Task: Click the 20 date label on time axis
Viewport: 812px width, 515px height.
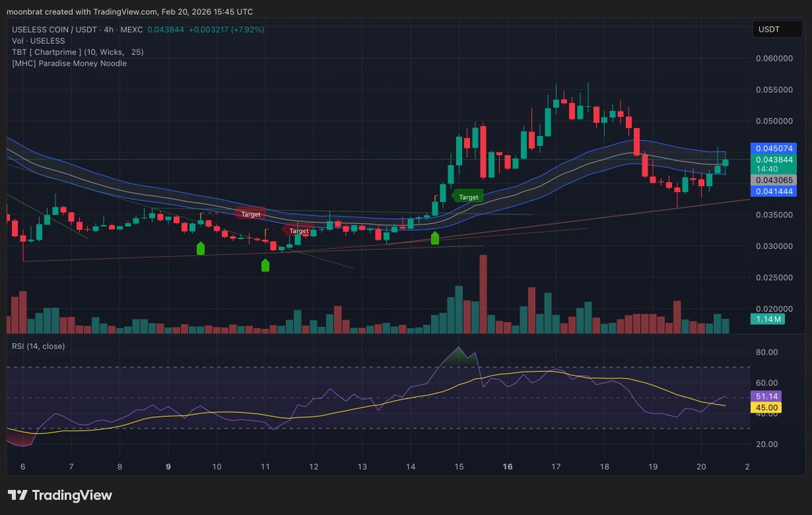Action: point(700,467)
